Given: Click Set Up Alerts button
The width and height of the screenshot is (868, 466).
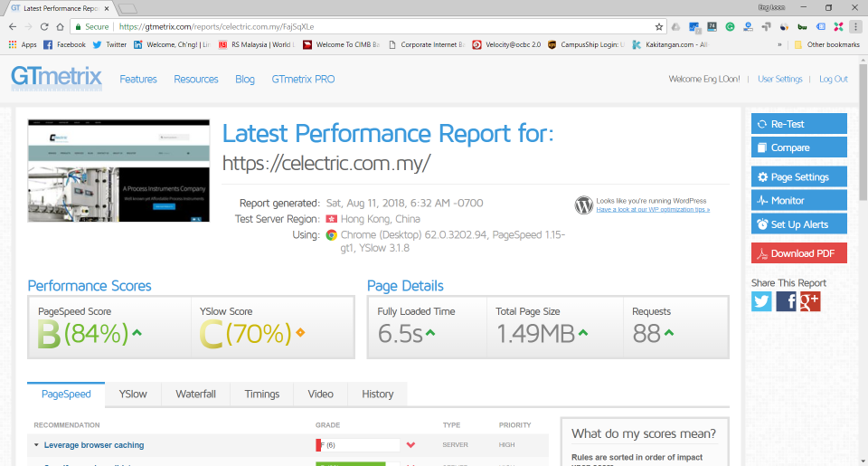Looking at the screenshot, I should [798, 224].
